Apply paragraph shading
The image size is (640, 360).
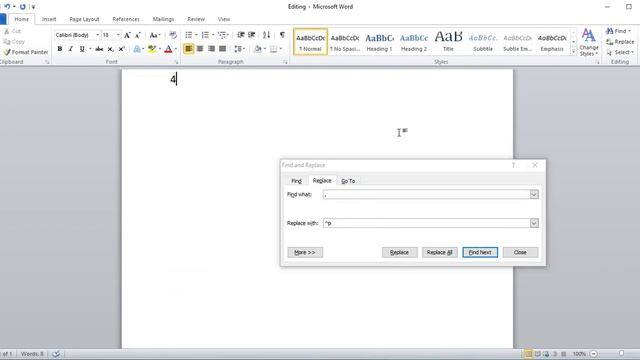tap(258, 49)
